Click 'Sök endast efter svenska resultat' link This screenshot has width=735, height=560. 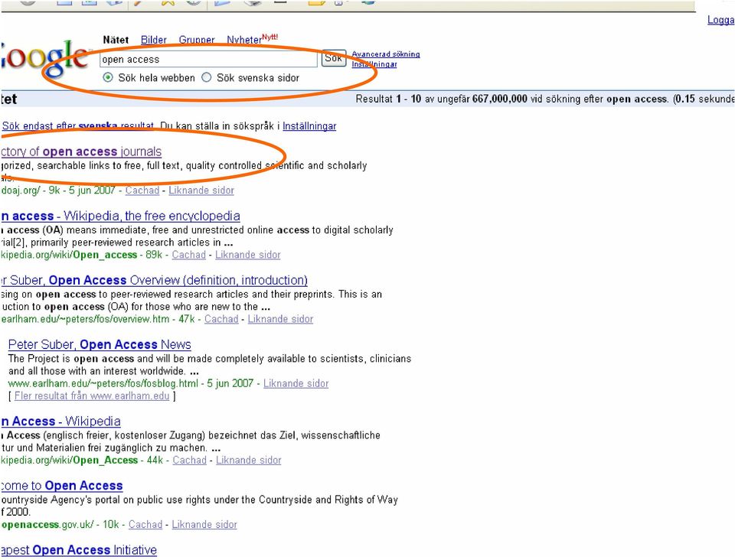78,126
